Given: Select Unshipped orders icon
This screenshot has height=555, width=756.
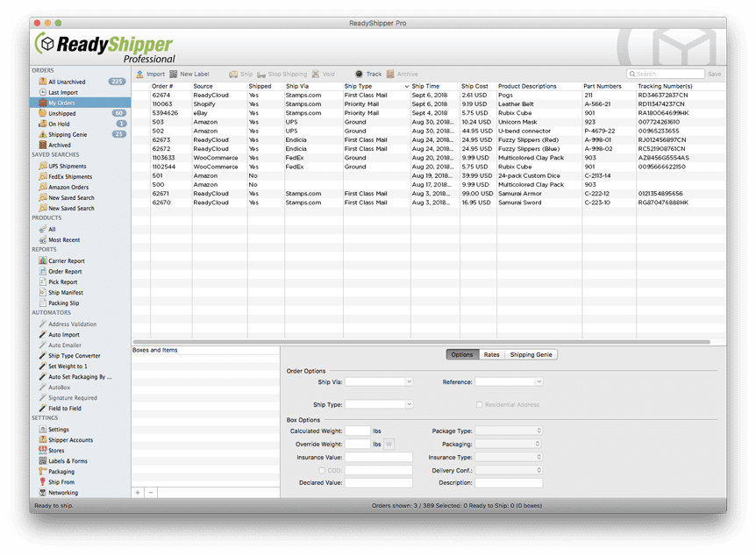Looking at the screenshot, I should [x=42, y=113].
